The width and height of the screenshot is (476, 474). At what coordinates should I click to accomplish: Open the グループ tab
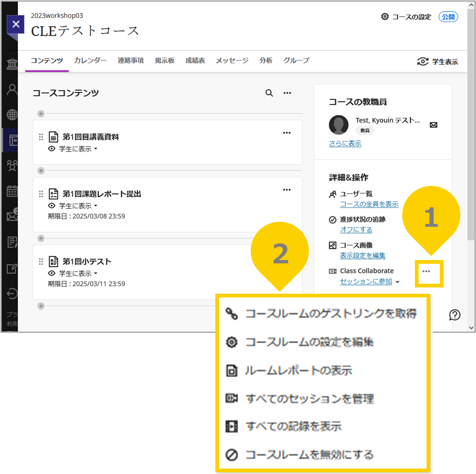(296, 60)
